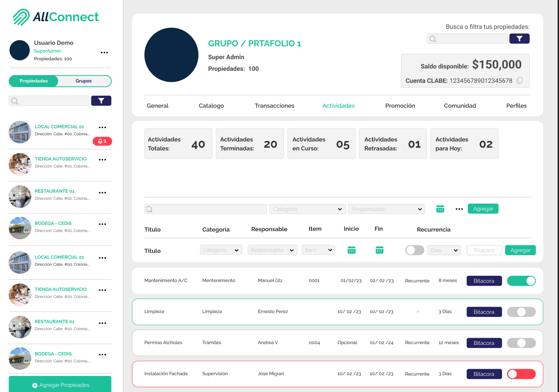Open the Bitacora for Permiso Alcholes
Image resolution: width=559 pixels, height=392 pixels.
[x=484, y=343]
